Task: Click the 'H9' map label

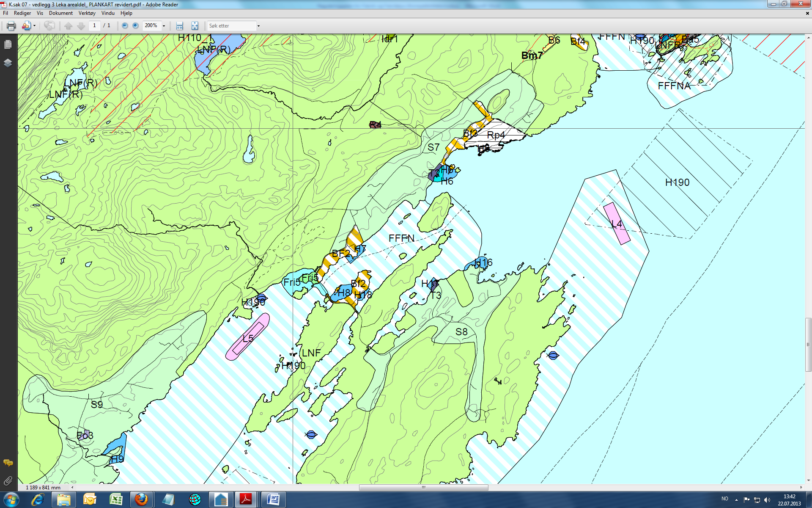Action: [x=117, y=459]
